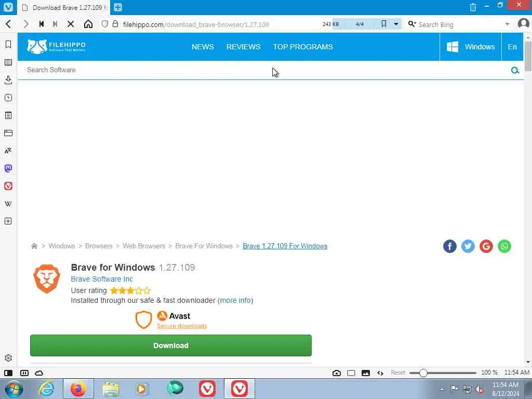532x399 pixels.
Task: Go to the home page
Action: [x=88, y=24]
